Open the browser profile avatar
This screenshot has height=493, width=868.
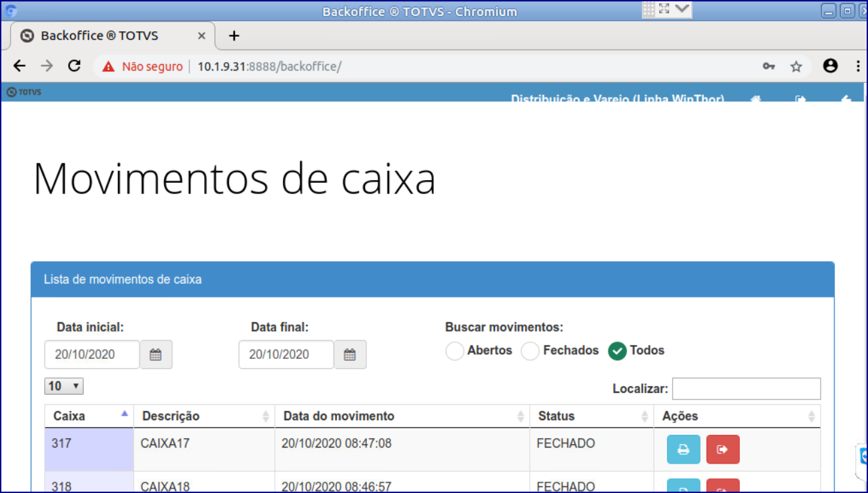[830, 66]
